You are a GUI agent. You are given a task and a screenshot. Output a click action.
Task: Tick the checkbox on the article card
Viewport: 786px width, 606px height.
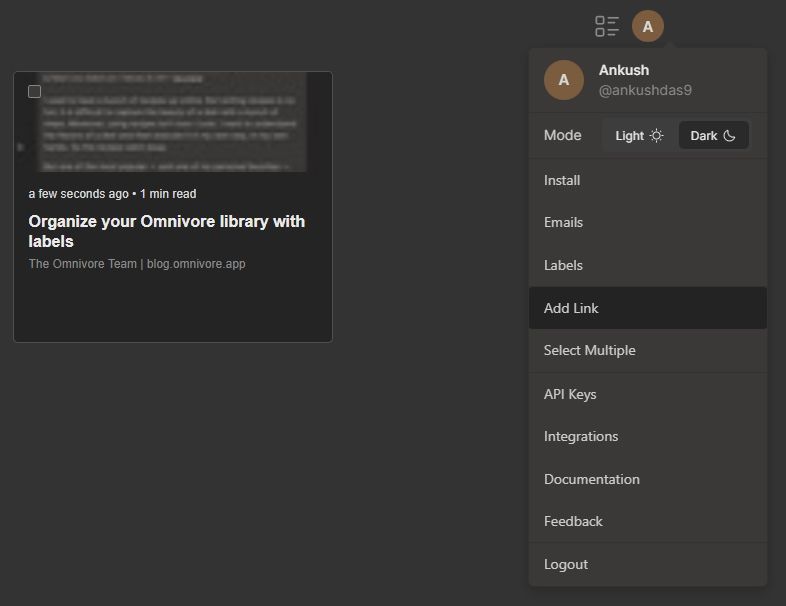pyautogui.click(x=35, y=92)
